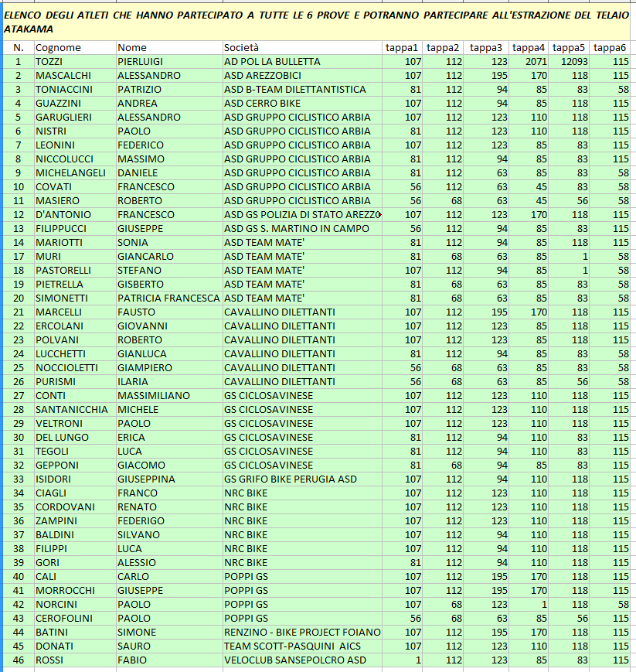
Task: Select surname cell GARUGLIERI
Action: point(75,118)
